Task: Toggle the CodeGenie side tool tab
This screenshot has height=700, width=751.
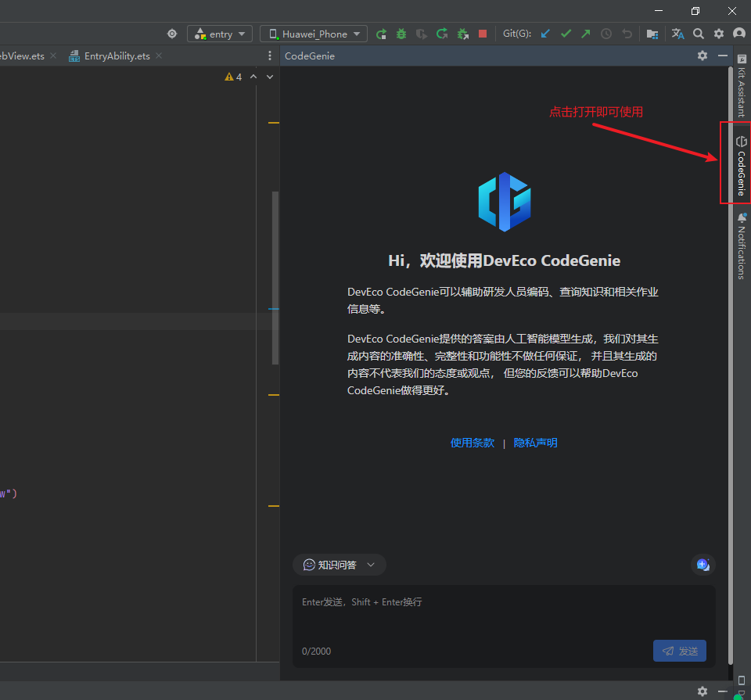Action: (x=742, y=165)
